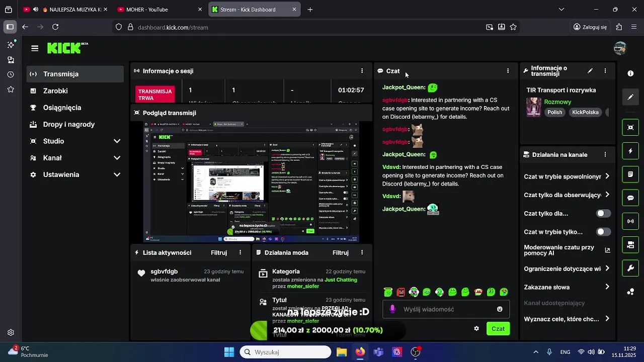The height and width of the screenshot is (362, 644).
Task: Open the three-dot menu of the Informacje o sesji panel
Action: pos(362,71)
